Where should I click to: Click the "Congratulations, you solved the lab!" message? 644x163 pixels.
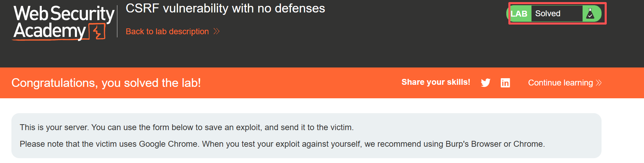(x=106, y=83)
